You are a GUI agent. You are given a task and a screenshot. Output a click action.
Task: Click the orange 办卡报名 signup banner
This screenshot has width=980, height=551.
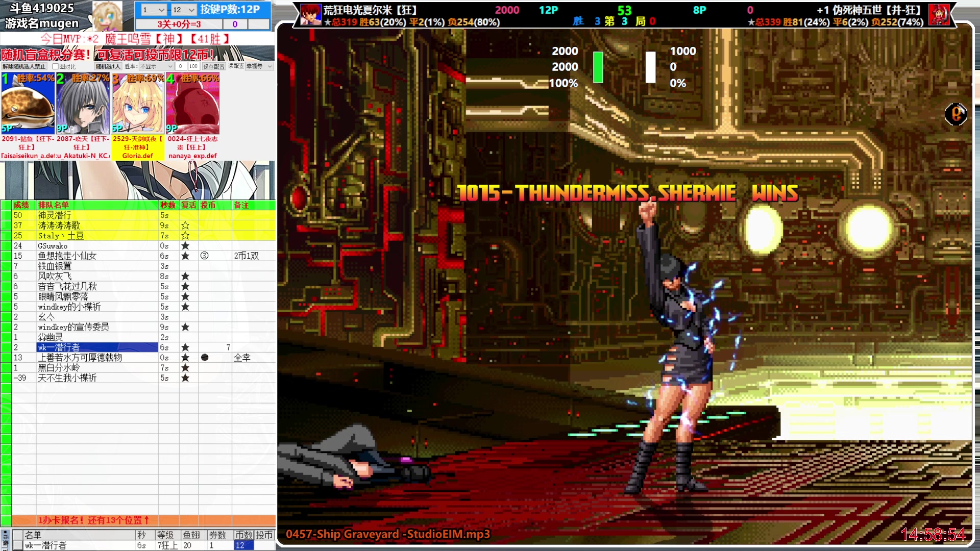point(143,520)
